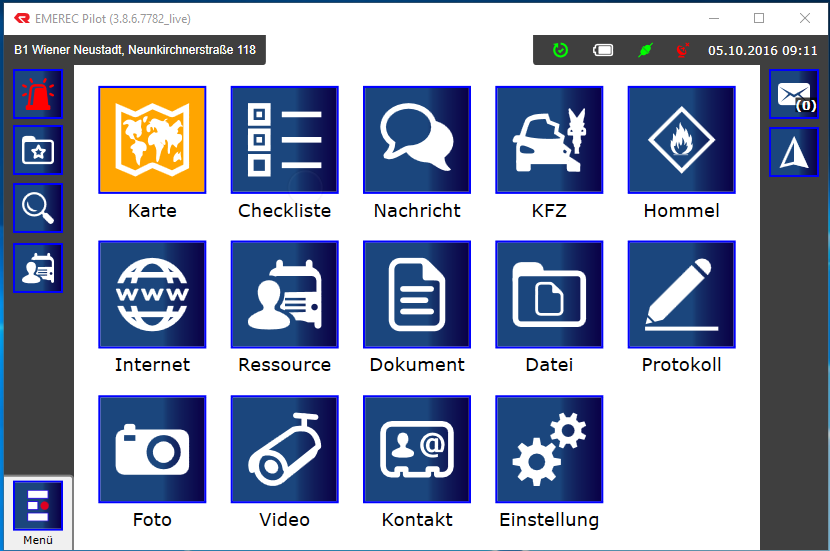The width and height of the screenshot is (830, 551).
Task: Open the Checkliste tile
Action: 284,140
